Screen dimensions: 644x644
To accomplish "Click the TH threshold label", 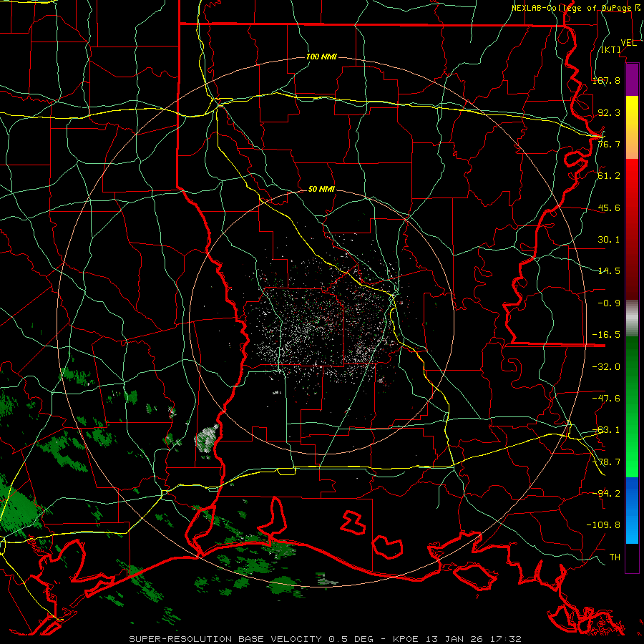I will pyautogui.click(x=615, y=557).
